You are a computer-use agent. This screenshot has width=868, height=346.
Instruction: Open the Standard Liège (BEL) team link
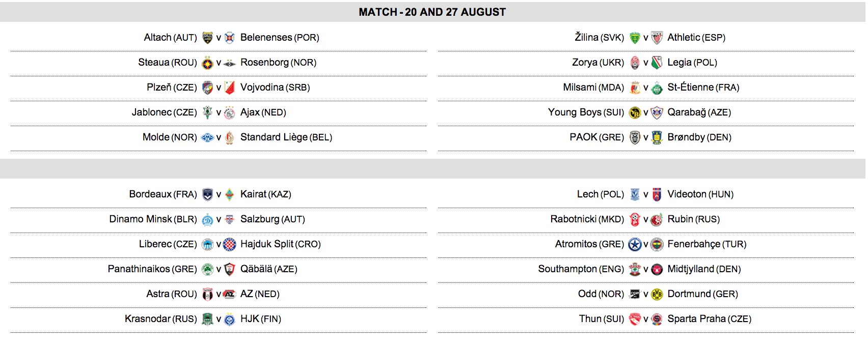(x=286, y=137)
